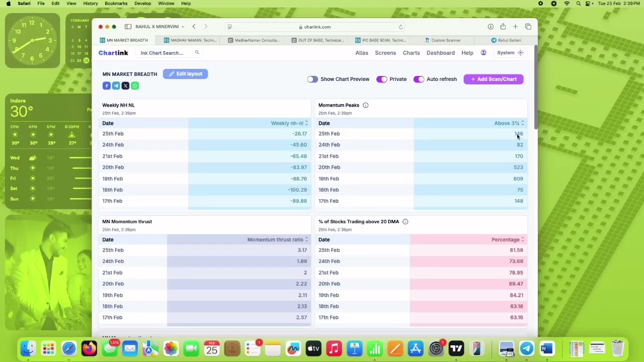Open the Music app in the Dock
The height and width of the screenshot is (362, 644).
(x=334, y=348)
